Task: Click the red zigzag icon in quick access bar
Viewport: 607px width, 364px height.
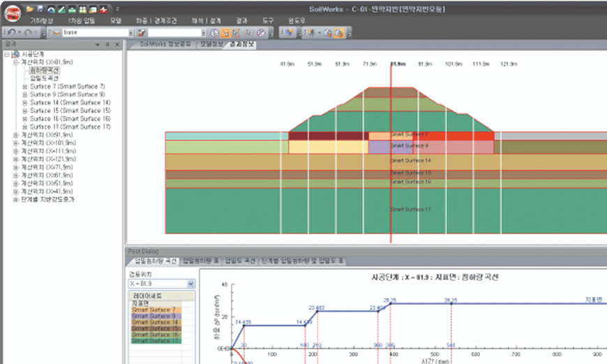Action: [x=103, y=9]
